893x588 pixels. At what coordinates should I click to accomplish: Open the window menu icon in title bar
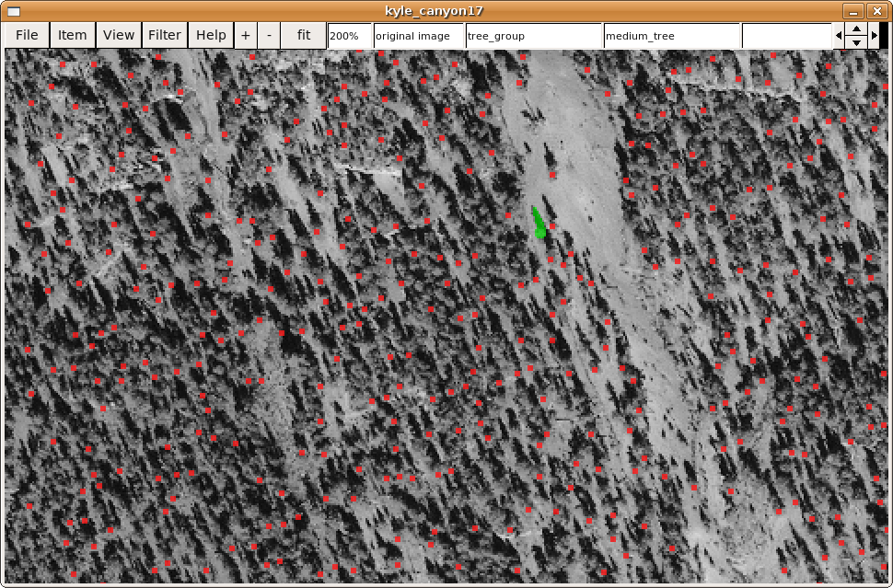click(x=14, y=11)
